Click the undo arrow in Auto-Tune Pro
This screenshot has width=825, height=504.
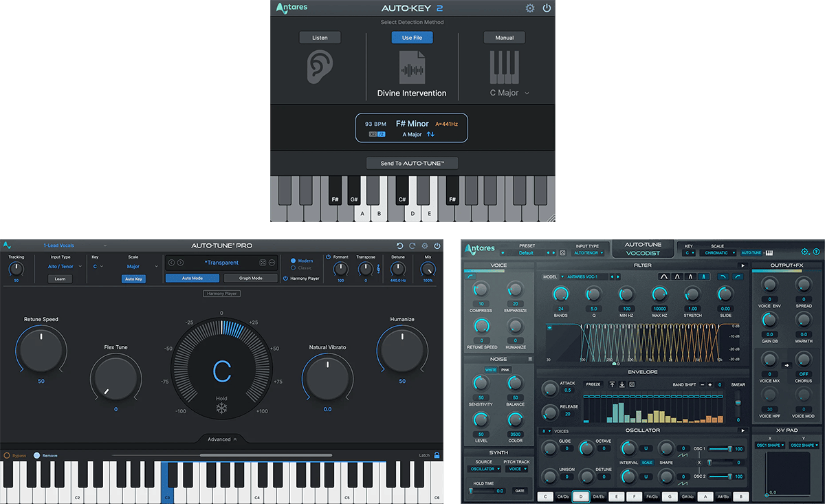pos(400,245)
